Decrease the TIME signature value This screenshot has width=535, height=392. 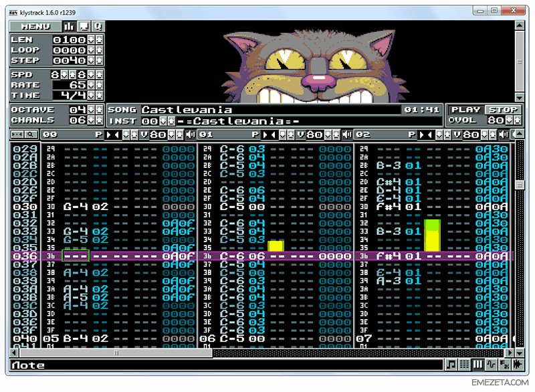[91, 95]
